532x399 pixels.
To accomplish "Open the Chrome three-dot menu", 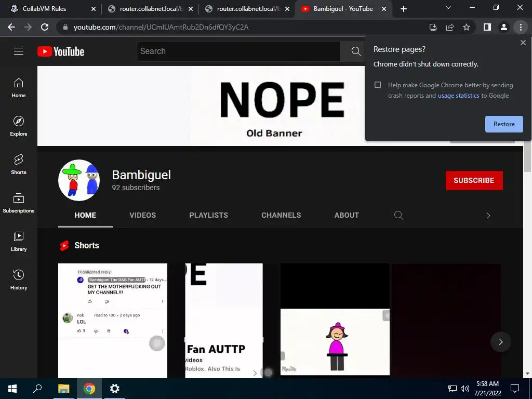I will (521, 27).
